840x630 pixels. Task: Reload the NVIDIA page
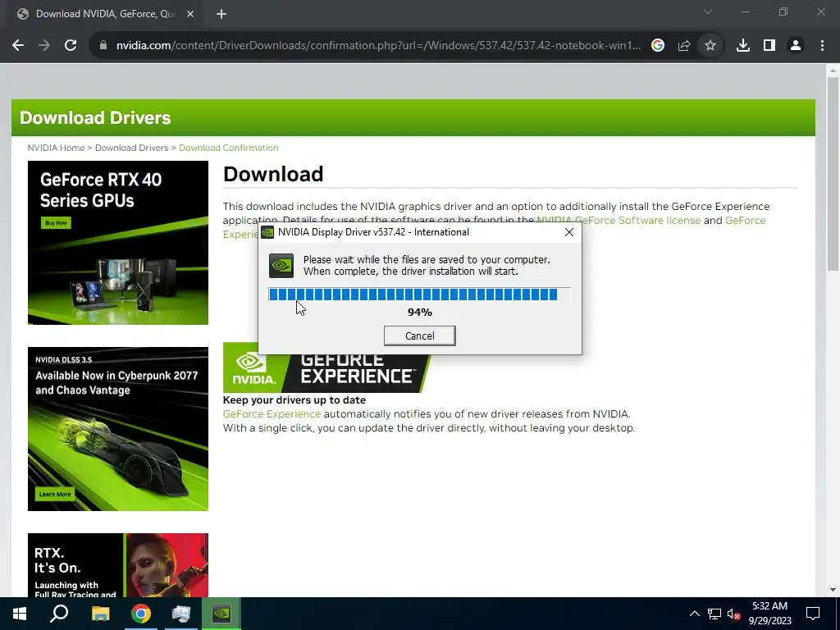71,46
